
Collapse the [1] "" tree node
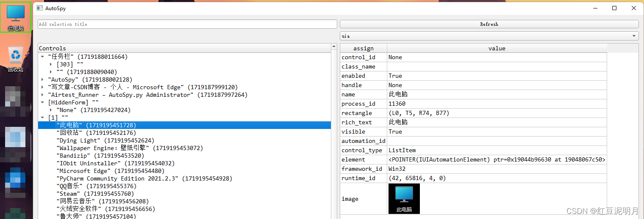coord(43,118)
